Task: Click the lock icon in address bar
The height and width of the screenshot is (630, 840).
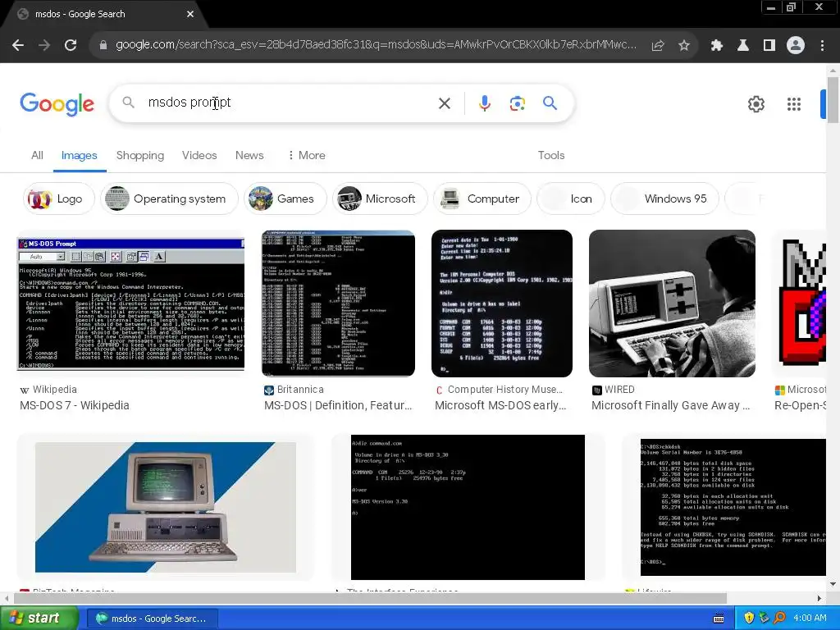Action: [103, 46]
